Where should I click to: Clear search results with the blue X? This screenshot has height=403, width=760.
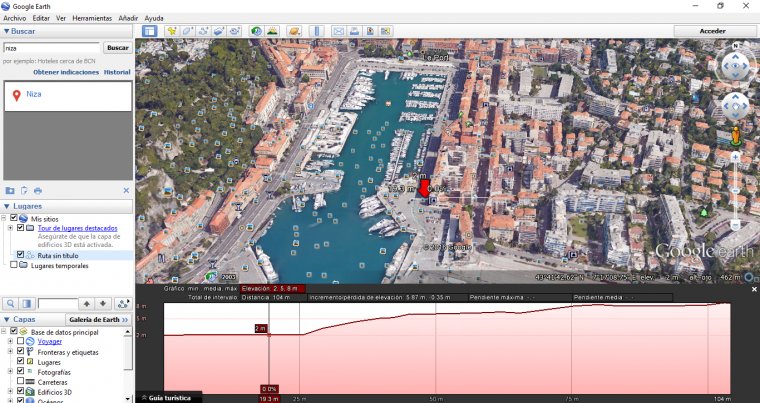126,191
